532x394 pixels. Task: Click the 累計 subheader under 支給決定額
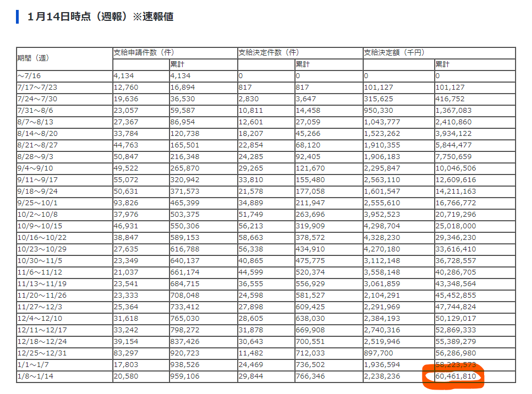pyautogui.click(x=443, y=64)
